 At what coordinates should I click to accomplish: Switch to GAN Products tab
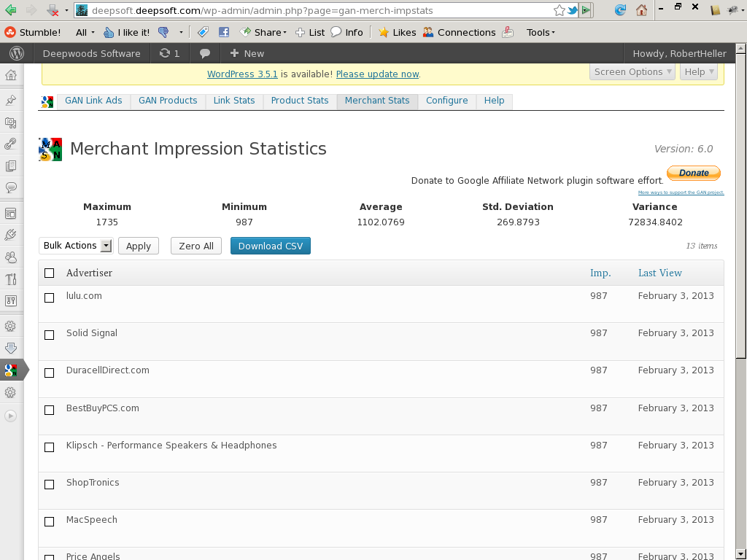point(168,101)
